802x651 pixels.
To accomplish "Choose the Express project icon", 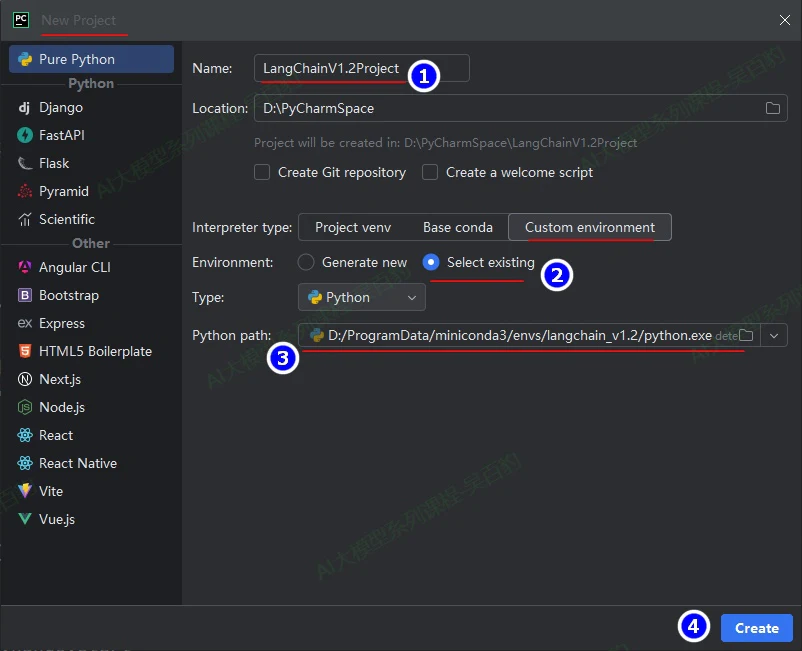I will [25, 323].
